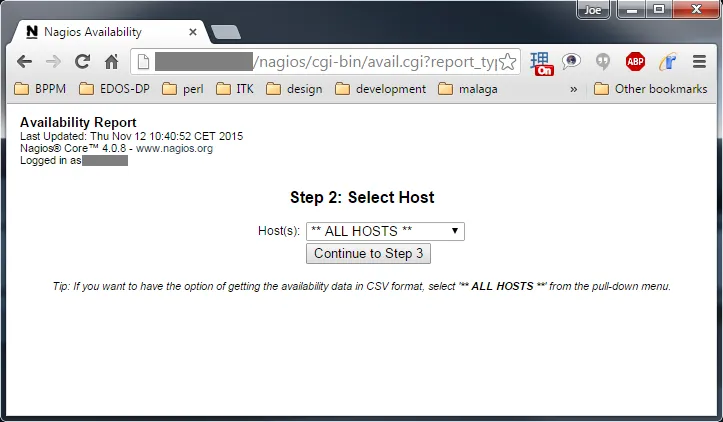This screenshot has width=723, height=422.
Task: Open the BPPM bookmarks folder
Action: [x=40, y=89]
